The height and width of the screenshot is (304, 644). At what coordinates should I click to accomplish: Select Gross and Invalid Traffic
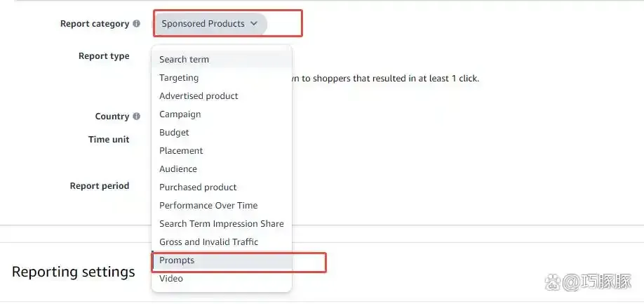(208, 242)
